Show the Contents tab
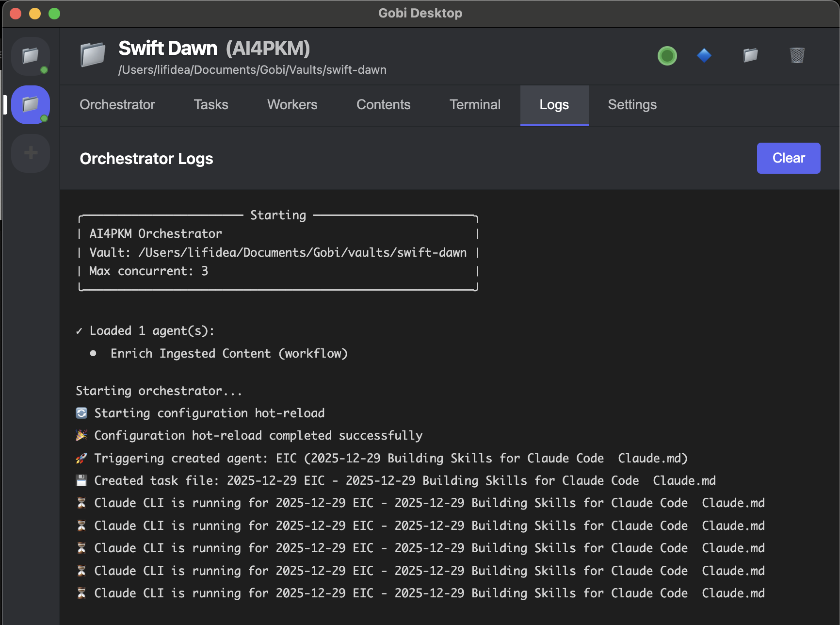 pyautogui.click(x=383, y=105)
